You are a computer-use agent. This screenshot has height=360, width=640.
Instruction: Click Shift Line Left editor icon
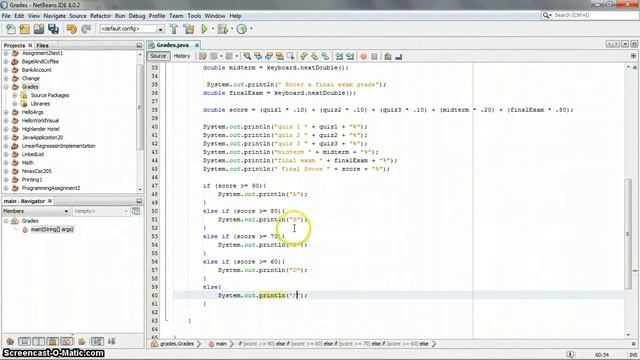(x=339, y=56)
